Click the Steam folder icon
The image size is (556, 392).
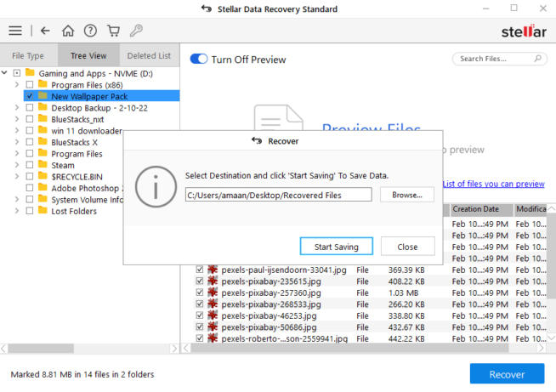tap(43, 164)
